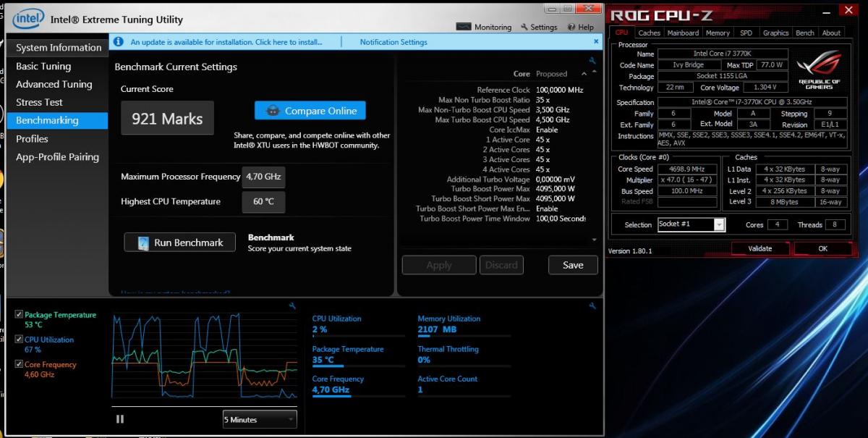Switch to Graphics tab in CPU-Z

coord(775,33)
